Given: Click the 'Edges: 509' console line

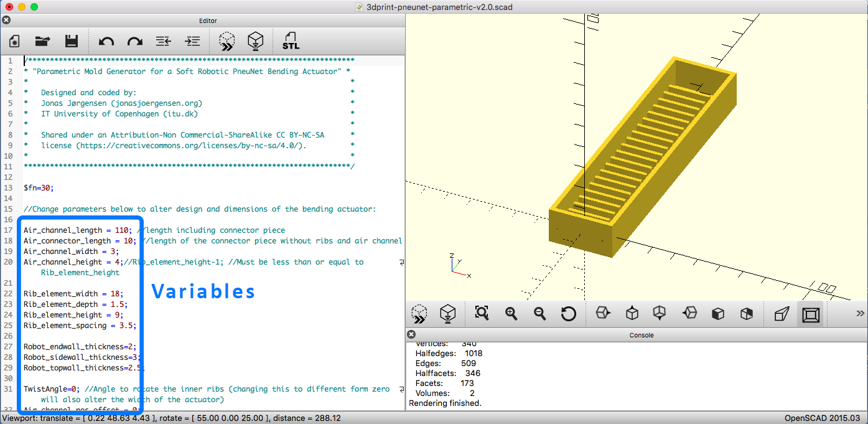Looking at the screenshot, I should point(446,363).
